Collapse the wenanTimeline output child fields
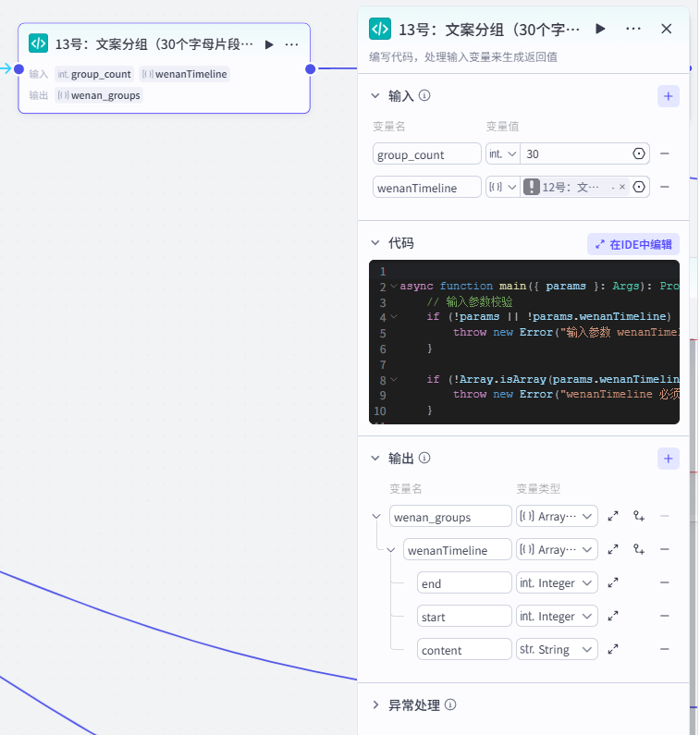 pos(390,549)
